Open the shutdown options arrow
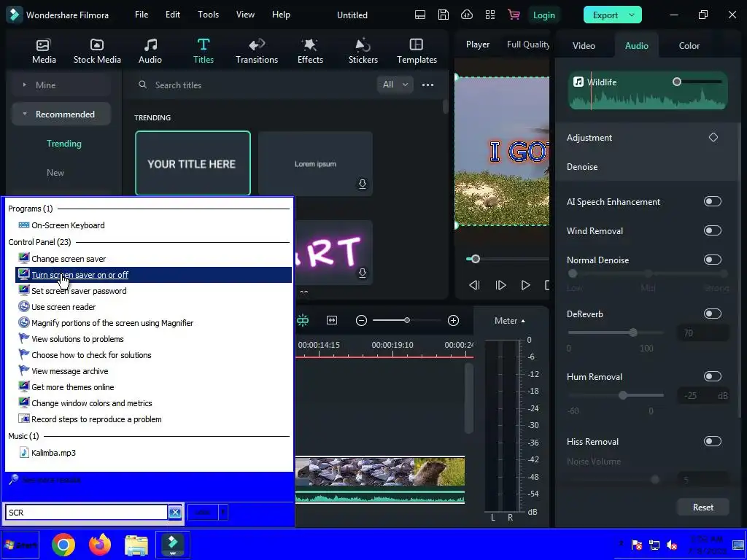This screenshot has height=560, width=747. pyautogui.click(x=223, y=513)
